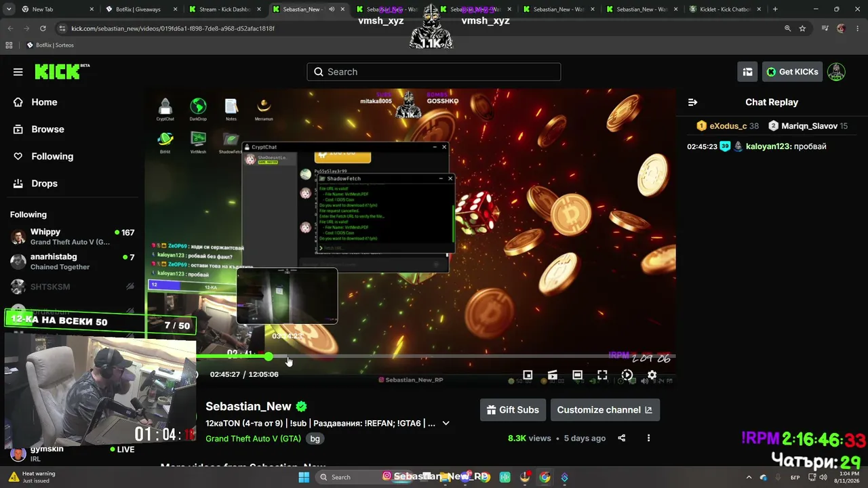Switch to Kicklet - Kick Chatbot tab

point(725,9)
